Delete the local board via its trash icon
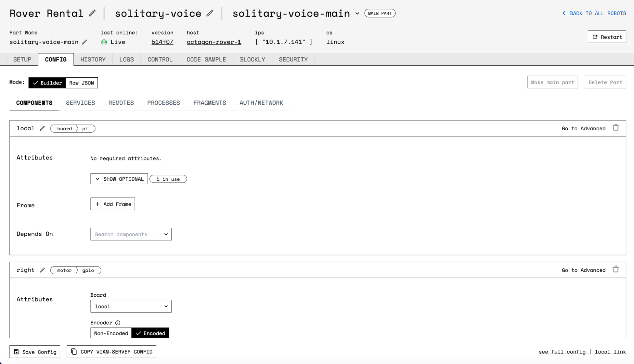 click(616, 127)
